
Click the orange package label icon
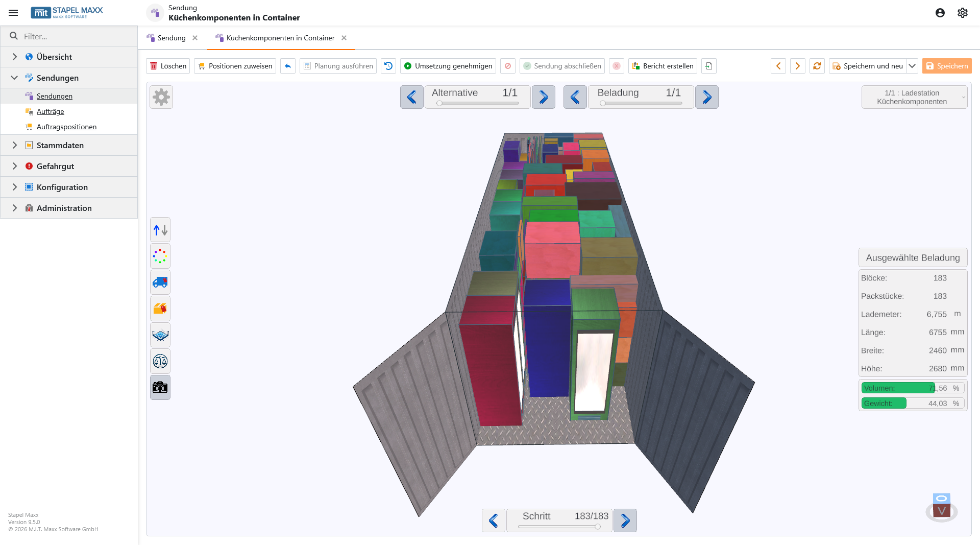pos(160,309)
